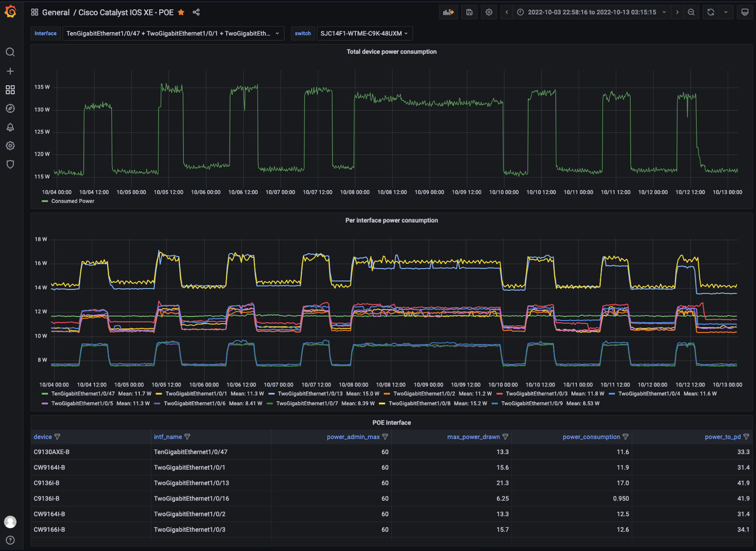The image size is (756, 551).
Task: Open the Configuration gear in sidebar
Action: [x=10, y=146]
